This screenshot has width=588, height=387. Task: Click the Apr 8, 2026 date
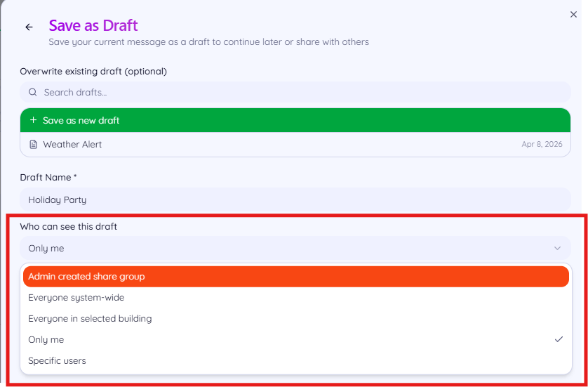[x=542, y=145]
